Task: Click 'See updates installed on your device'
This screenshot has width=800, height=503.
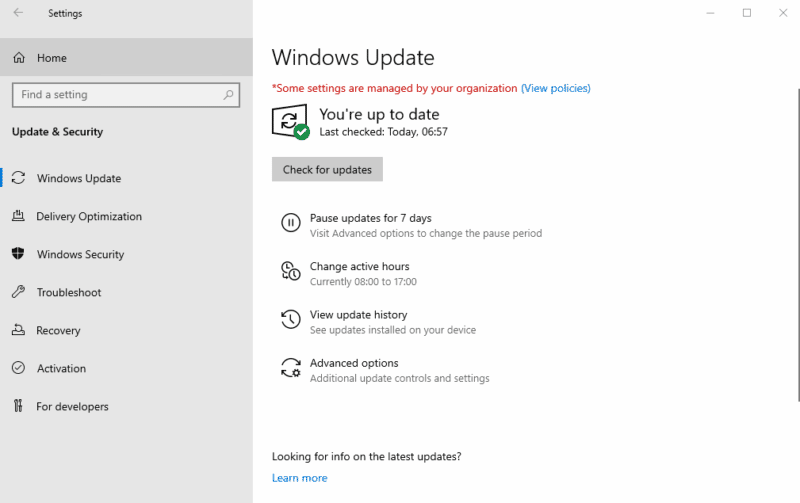Action: click(x=393, y=330)
